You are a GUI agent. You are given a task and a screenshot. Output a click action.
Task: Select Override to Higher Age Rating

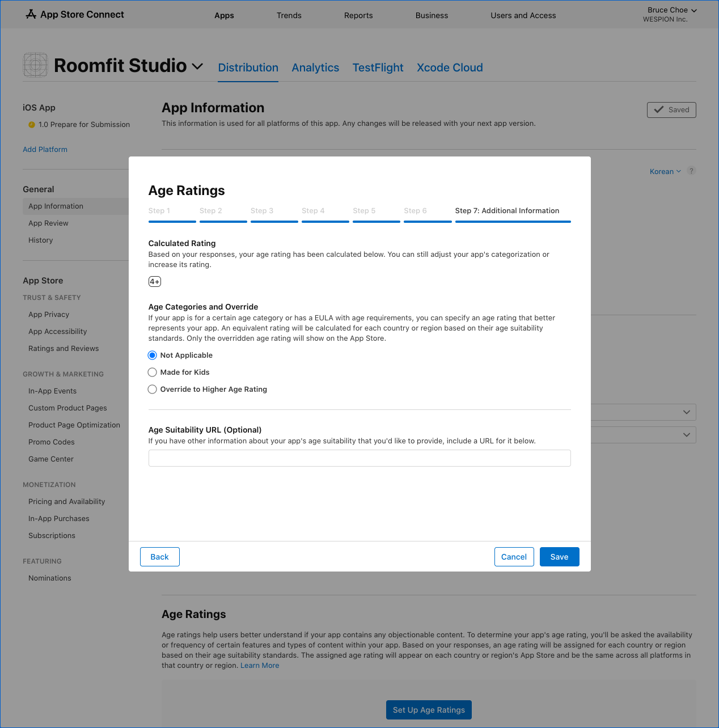click(x=152, y=390)
